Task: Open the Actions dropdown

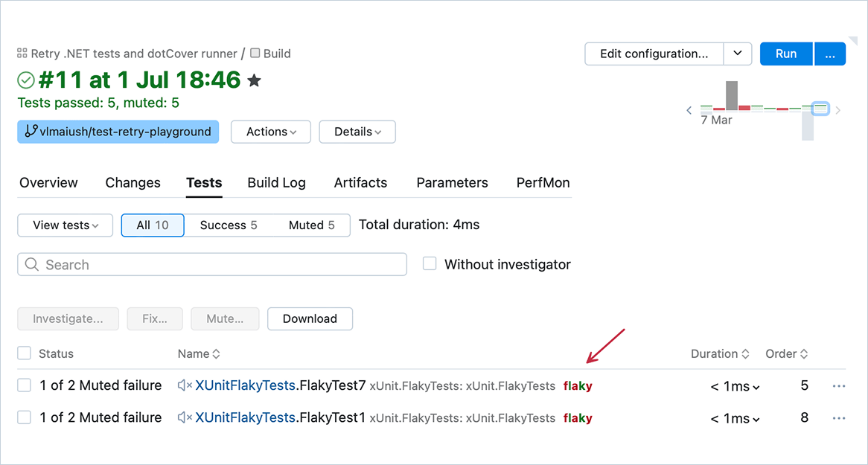Action: (270, 132)
